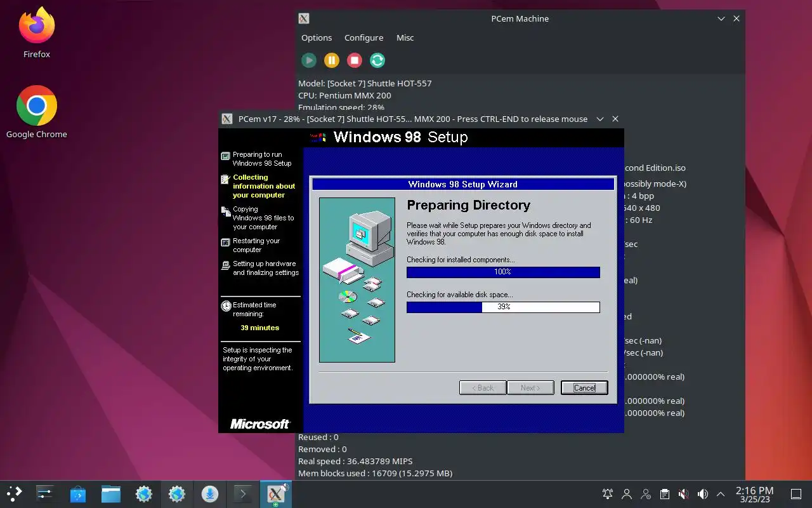Open the Configure menu
Image resolution: width=812 pixels, height=508 pixels.
click(363, 37)
